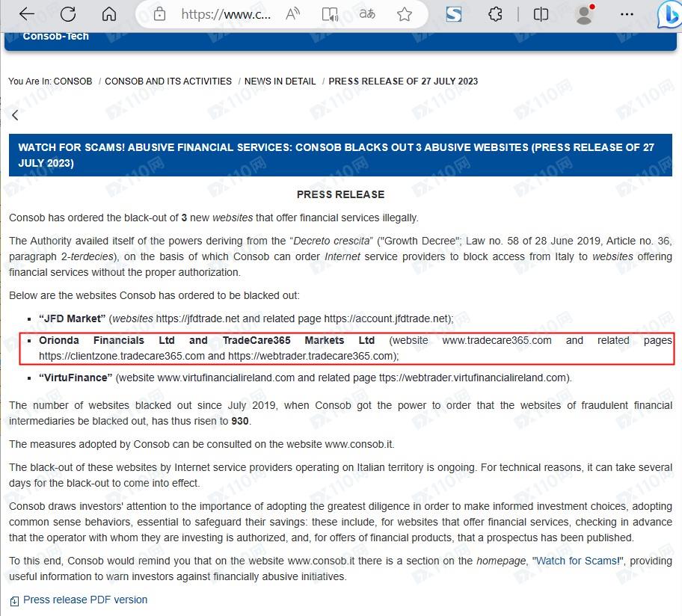Open the Bing Copilot sidebar
This screenshot has width=682, height=616.
pyautogui.click(x=668, y=16)
